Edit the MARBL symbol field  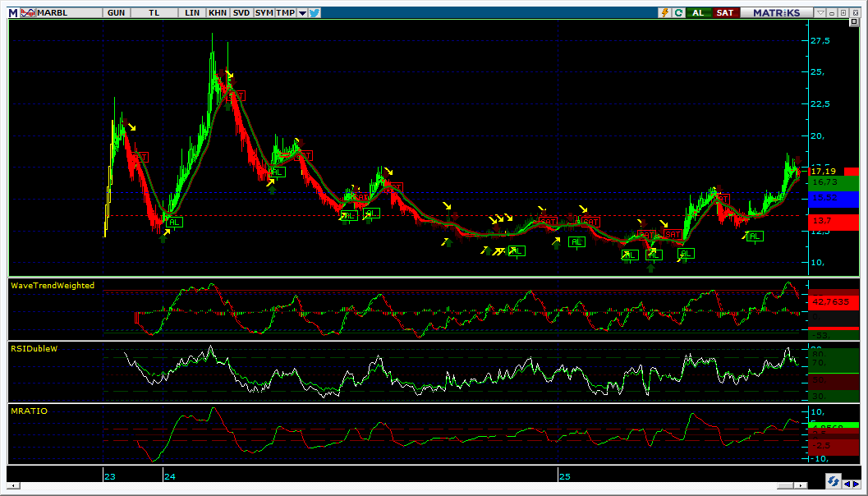[x=69, y=13]
